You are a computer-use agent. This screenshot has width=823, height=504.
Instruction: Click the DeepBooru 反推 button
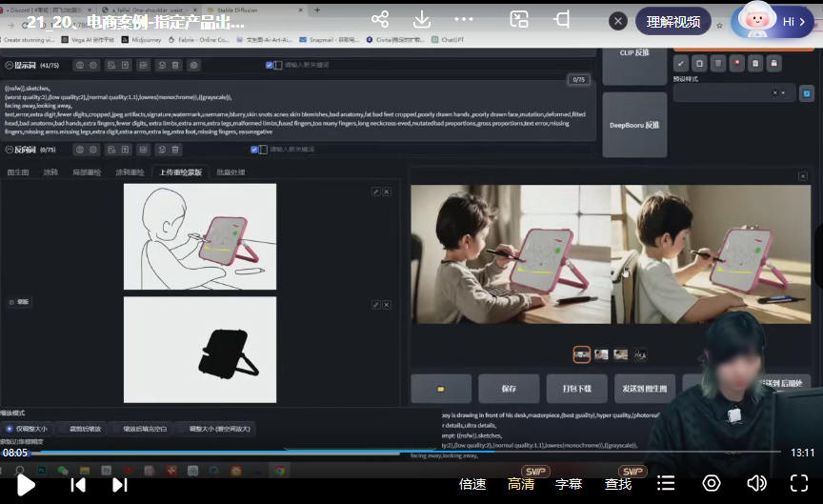click(634, 125)
